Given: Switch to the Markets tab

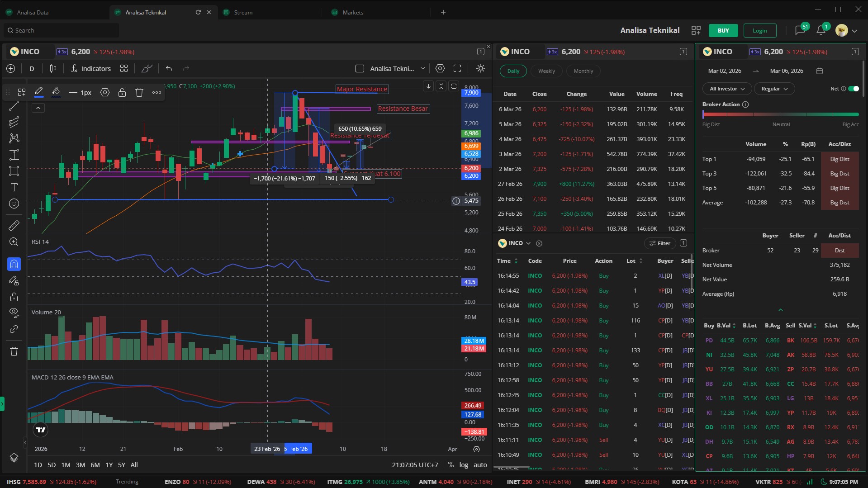Looking at the screenshot, I should click(353, 12).
